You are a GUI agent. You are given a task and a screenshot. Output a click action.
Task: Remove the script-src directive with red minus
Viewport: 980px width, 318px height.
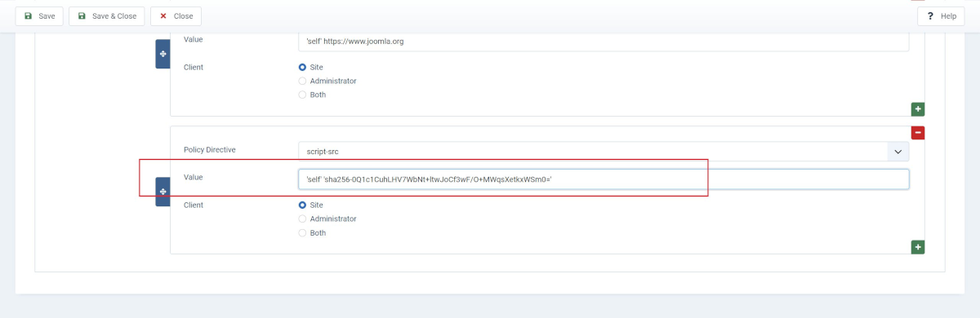click(x=918, y=132)
